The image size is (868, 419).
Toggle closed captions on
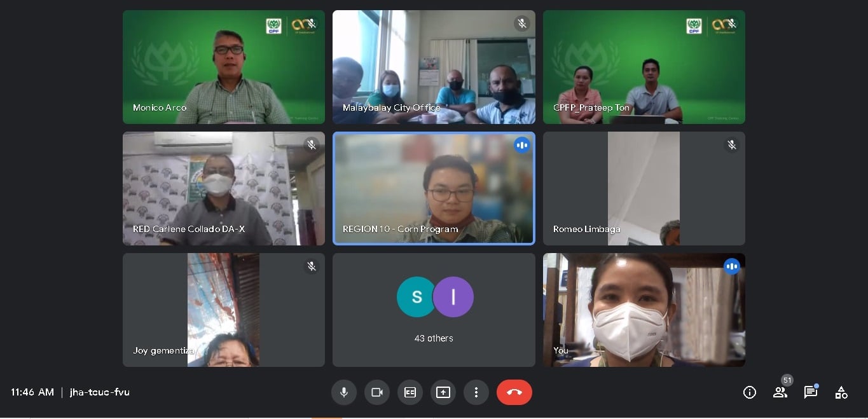click(410, 392)
